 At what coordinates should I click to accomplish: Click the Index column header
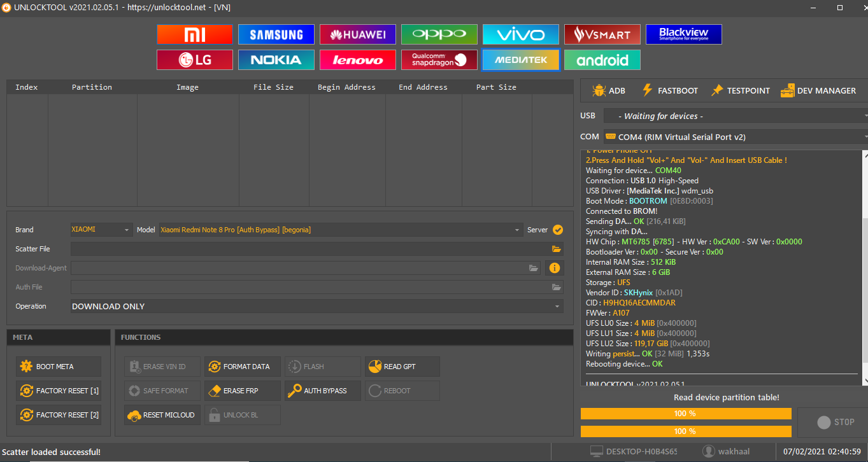coord(27,87)
